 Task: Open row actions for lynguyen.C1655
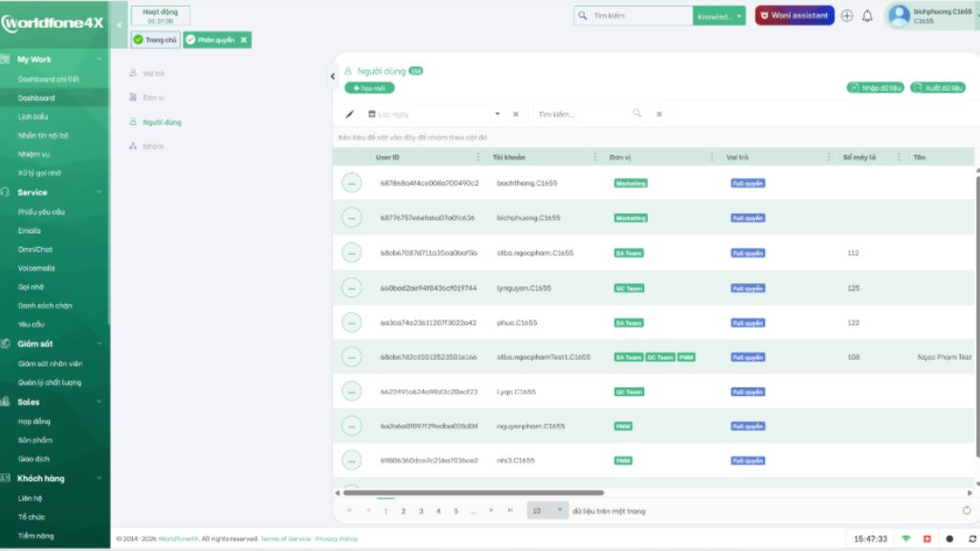[352, 288]
